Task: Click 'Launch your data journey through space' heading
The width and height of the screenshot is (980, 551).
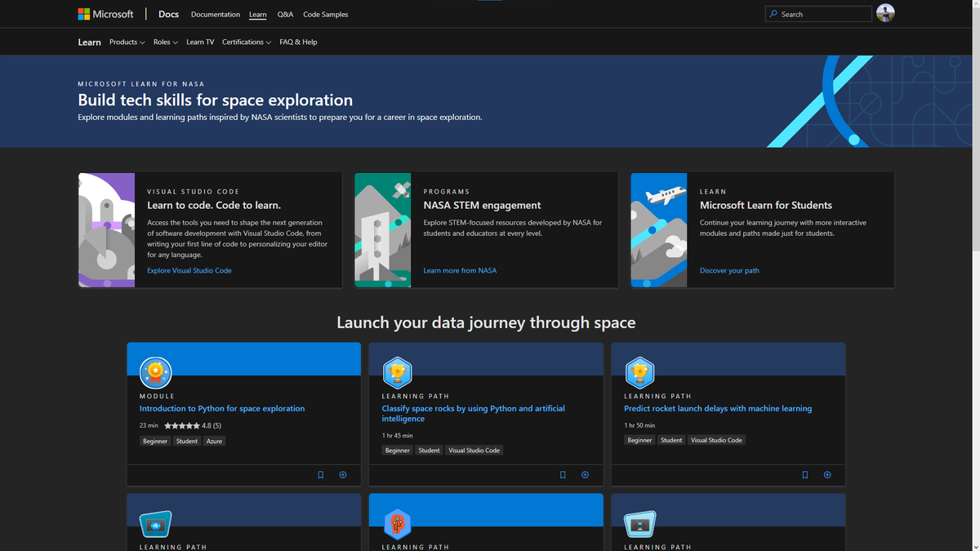Action: tap(486, 322)
